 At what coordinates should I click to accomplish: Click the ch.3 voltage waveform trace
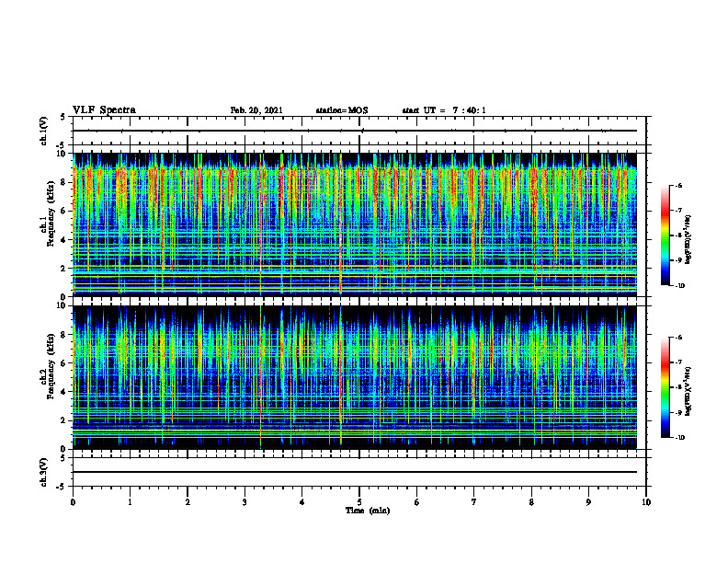pos(355,472)
